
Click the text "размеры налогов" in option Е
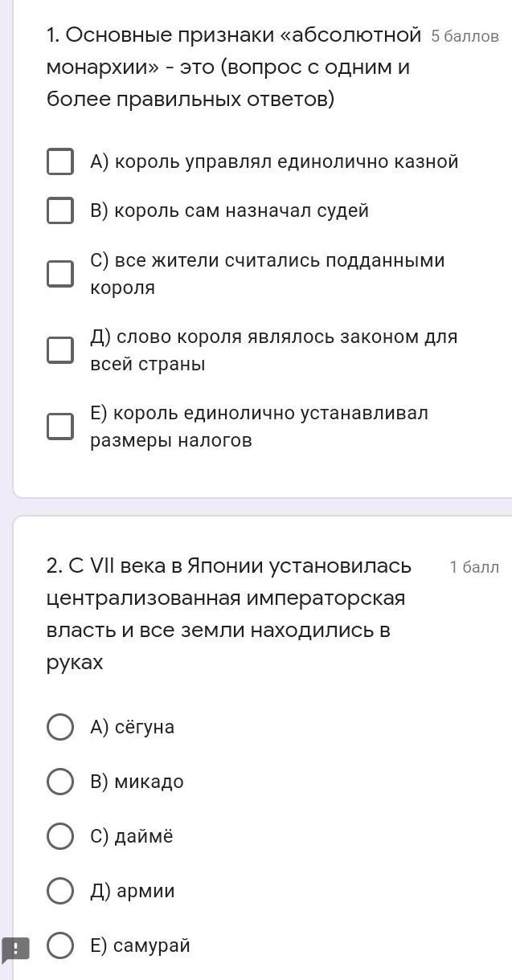point(171,440)
